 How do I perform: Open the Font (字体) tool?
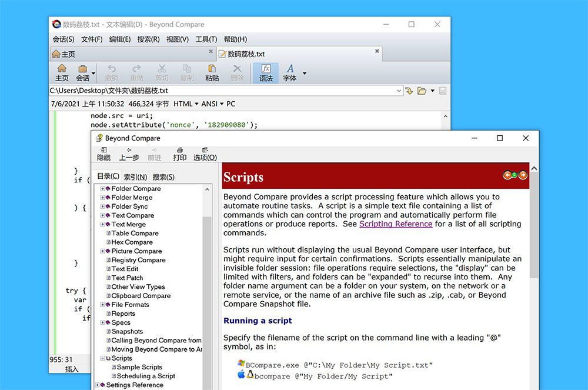point(290,73)
